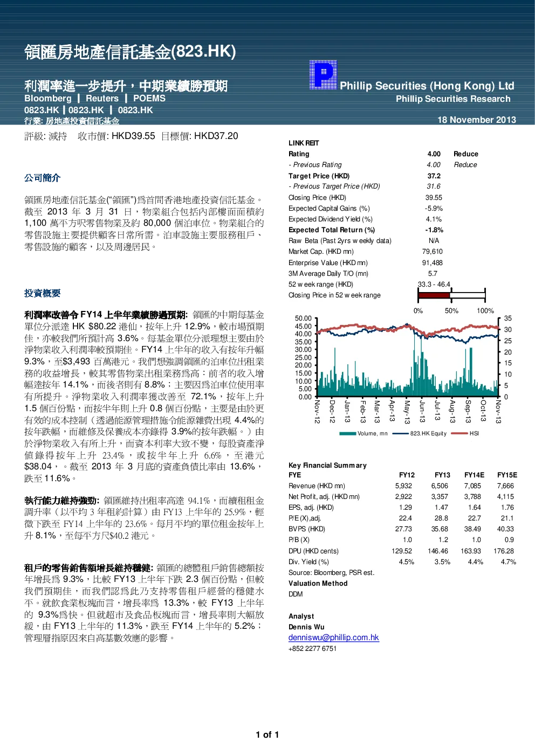Viewport: 535px width, 756px height.
Task: Click the target price 'HKD37.20' text
Action: (x=216, y=136)
